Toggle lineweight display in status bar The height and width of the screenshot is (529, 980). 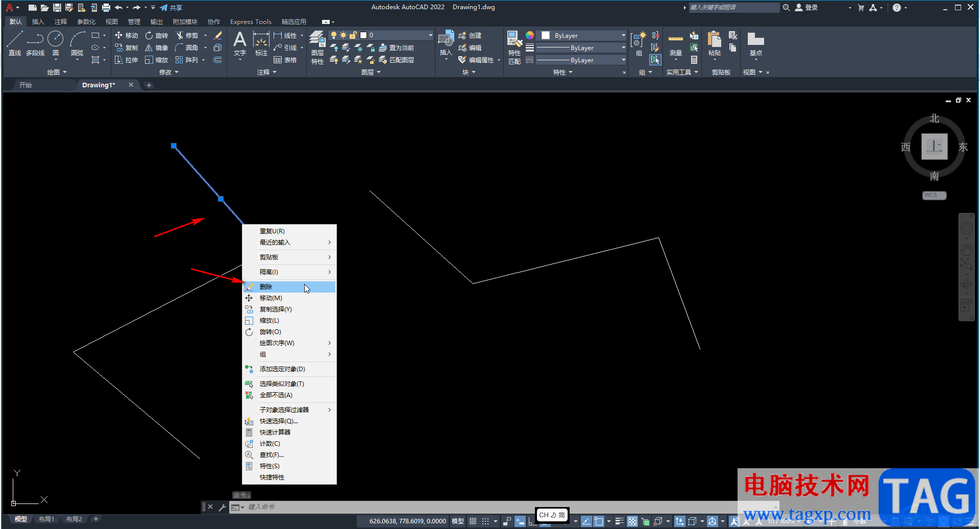tap(619, 521)
